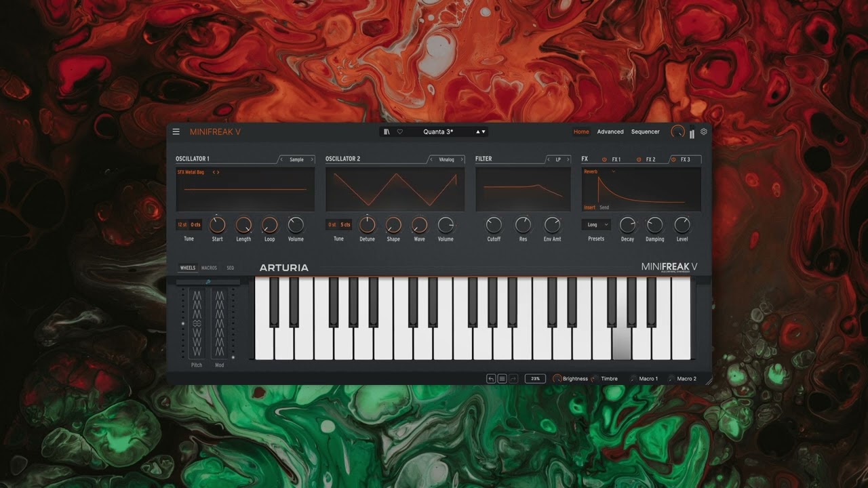Open the settings gear icon

(704, 131)
